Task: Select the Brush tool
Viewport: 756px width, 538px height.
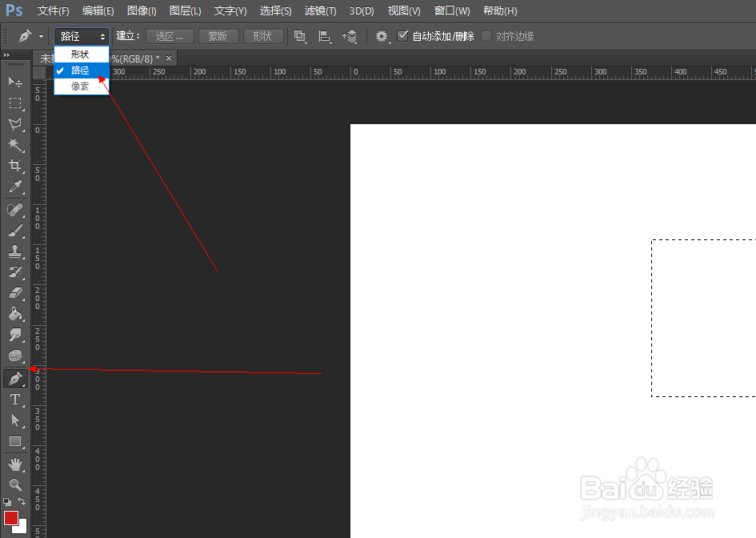Action: click(15, 231)
